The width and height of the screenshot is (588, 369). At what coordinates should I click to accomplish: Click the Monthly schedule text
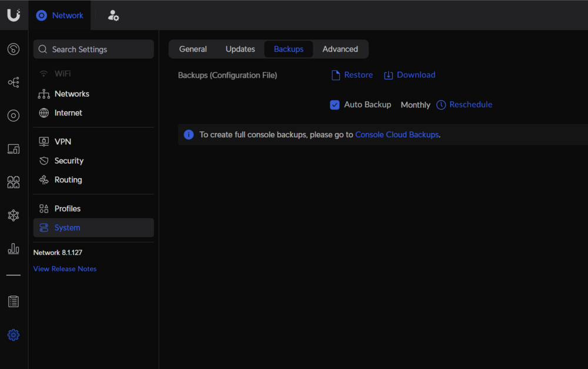pyautogui.click(x=415, y=105)
